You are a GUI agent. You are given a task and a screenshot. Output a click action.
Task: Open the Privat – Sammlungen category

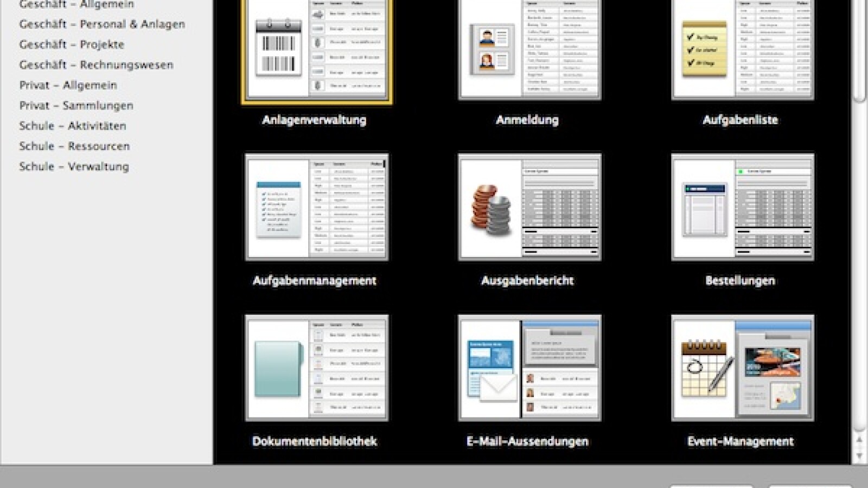pyautogui.click(x=76, y=106)
